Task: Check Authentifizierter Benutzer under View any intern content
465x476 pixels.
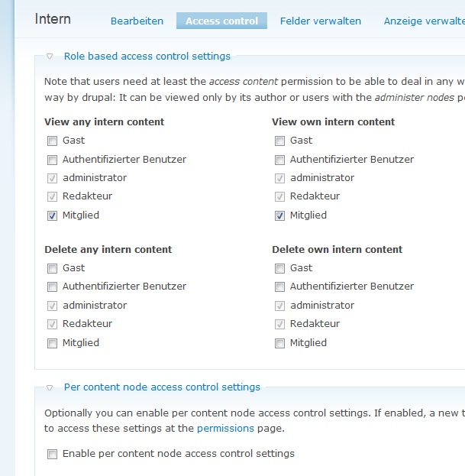Action: [x=52, y=160]
